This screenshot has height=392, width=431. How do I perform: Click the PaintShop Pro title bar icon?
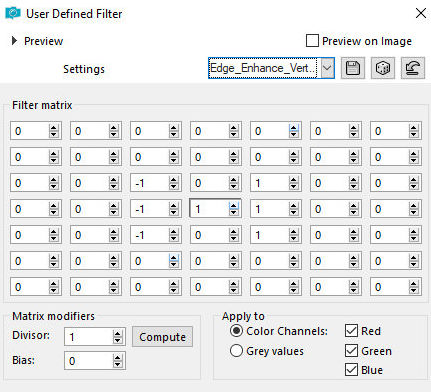(x=13, y=13)
